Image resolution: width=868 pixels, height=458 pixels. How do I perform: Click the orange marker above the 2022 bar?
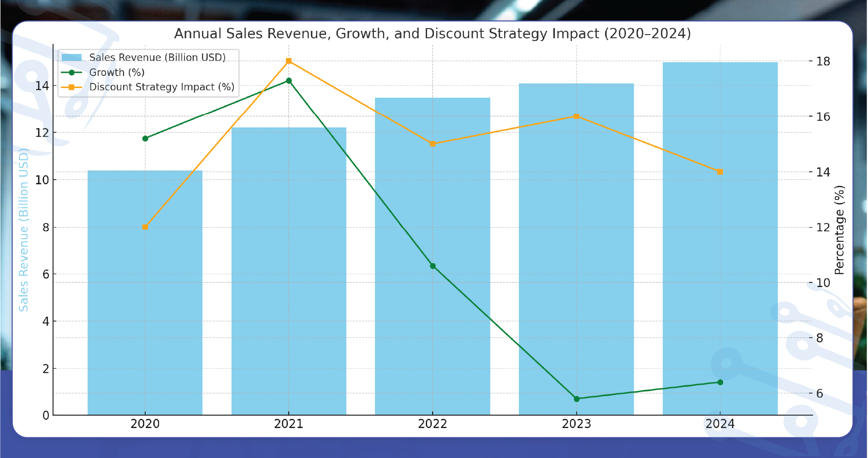tap(432, 144)
